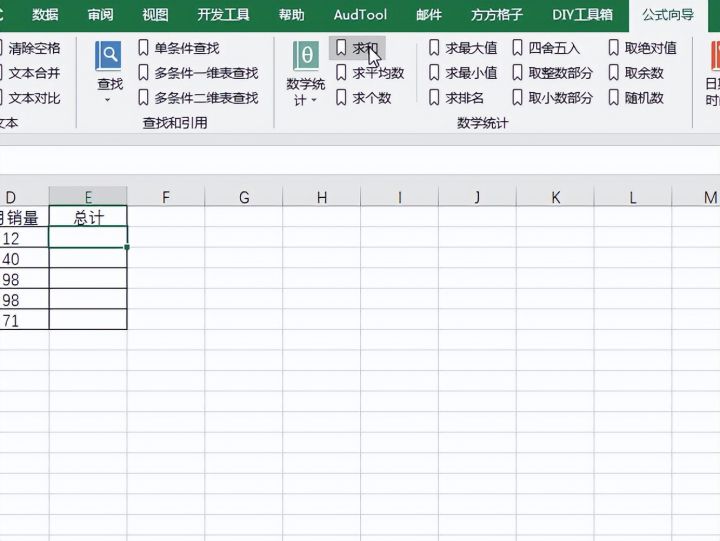Select column I header

[399, 197]
